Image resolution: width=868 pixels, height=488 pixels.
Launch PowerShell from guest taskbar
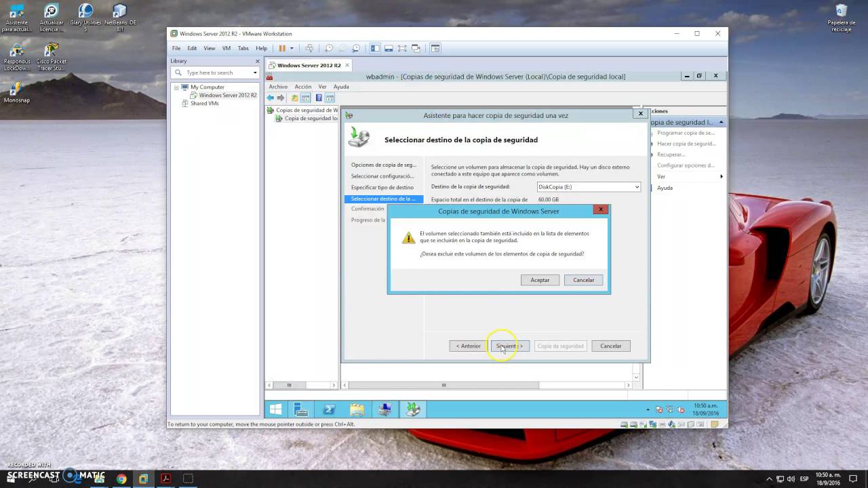click(x=329, y=409)
